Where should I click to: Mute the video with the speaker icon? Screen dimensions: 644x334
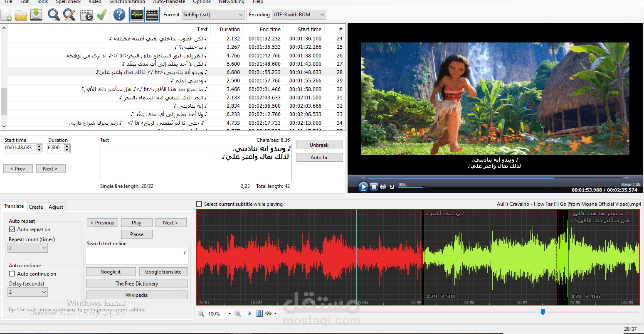pyautogui.click(x=383, y=187)
